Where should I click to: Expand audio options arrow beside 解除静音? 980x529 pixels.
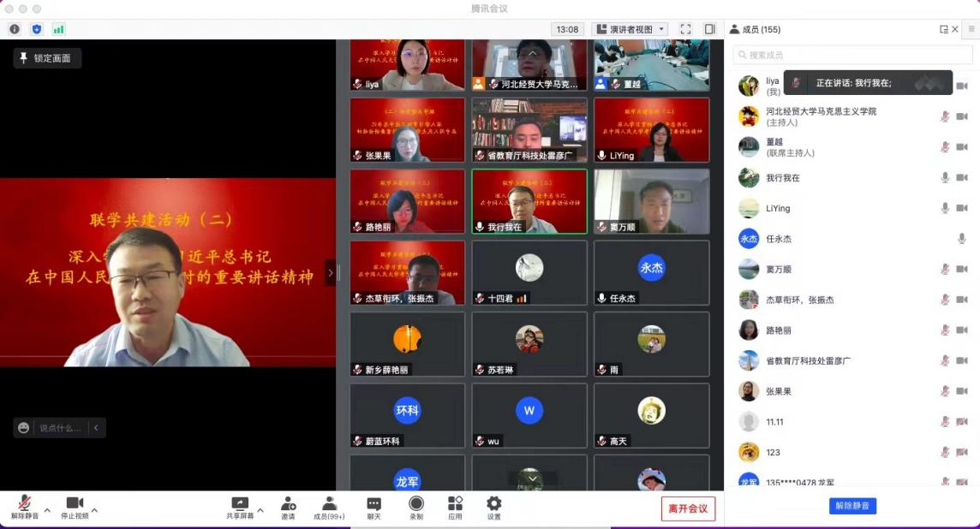(47, 510)
